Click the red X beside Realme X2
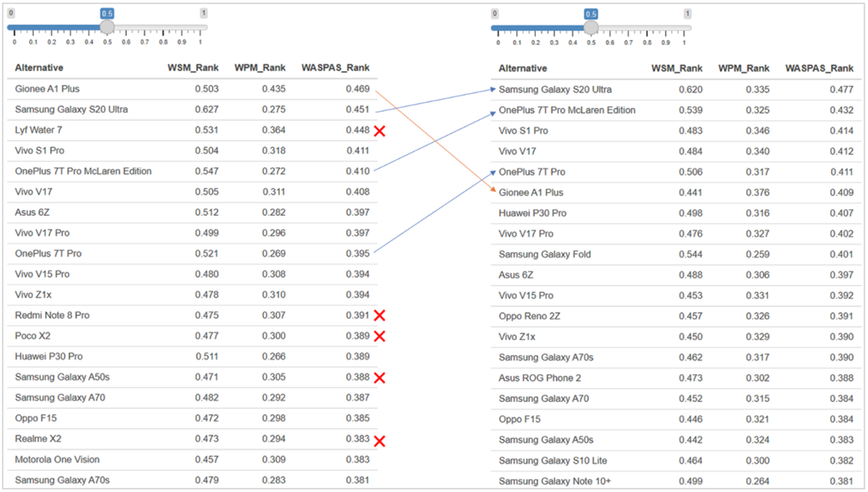 point(379,441)
